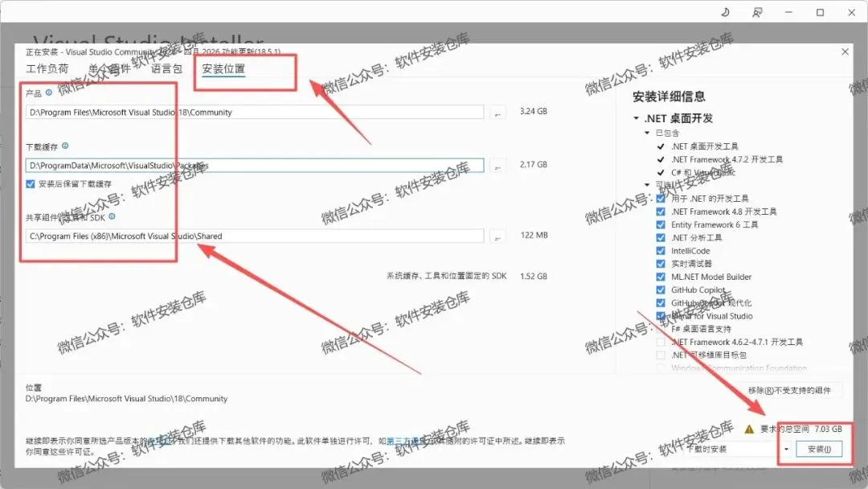868x489 pixels.
Task: Click the 产品 path input field
Action: click(255, 113)
